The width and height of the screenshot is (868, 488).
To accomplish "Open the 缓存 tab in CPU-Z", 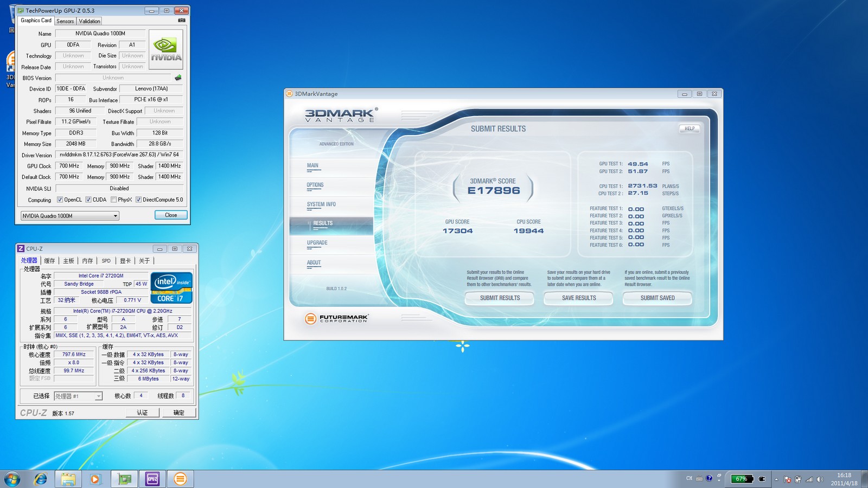I will [49, 261].
